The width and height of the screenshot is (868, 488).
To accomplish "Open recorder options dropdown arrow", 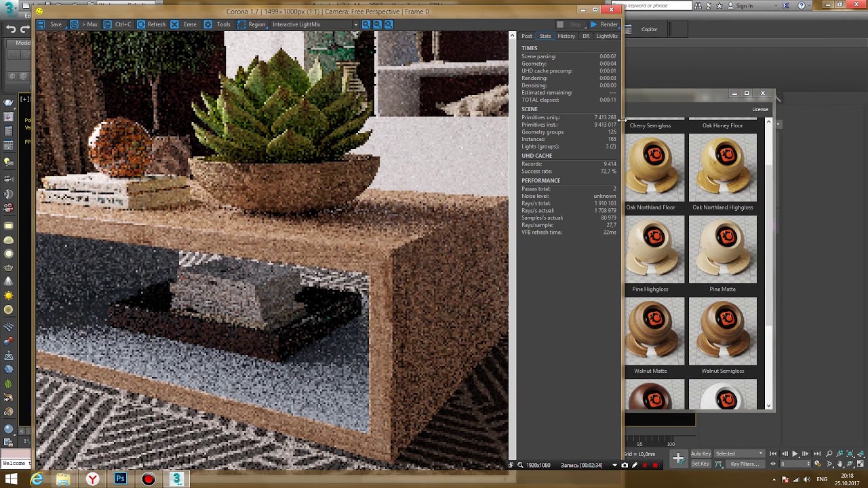I will pyautogui.click(x=614, y=465).
